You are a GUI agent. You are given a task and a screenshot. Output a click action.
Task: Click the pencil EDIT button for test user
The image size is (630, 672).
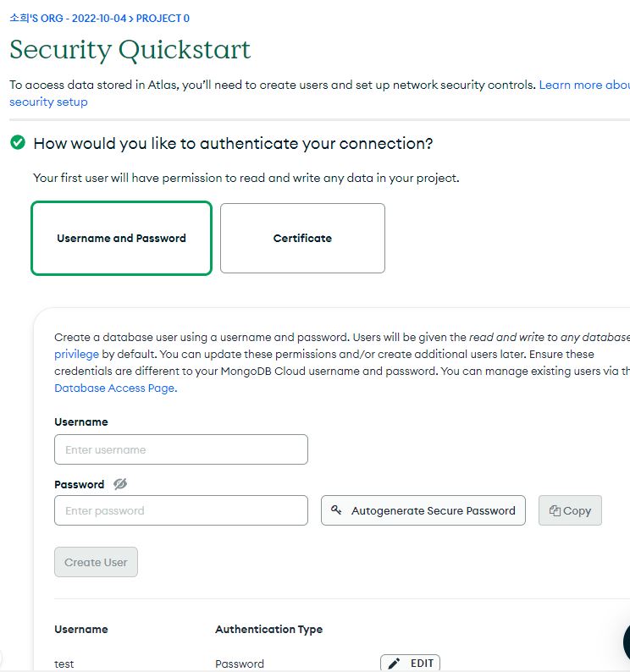410,664
